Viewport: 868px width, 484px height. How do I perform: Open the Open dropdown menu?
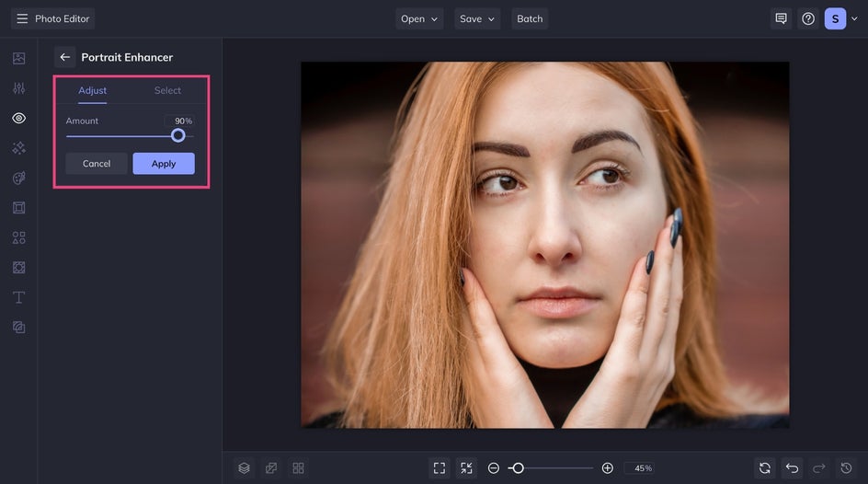[x=419, y=18]
